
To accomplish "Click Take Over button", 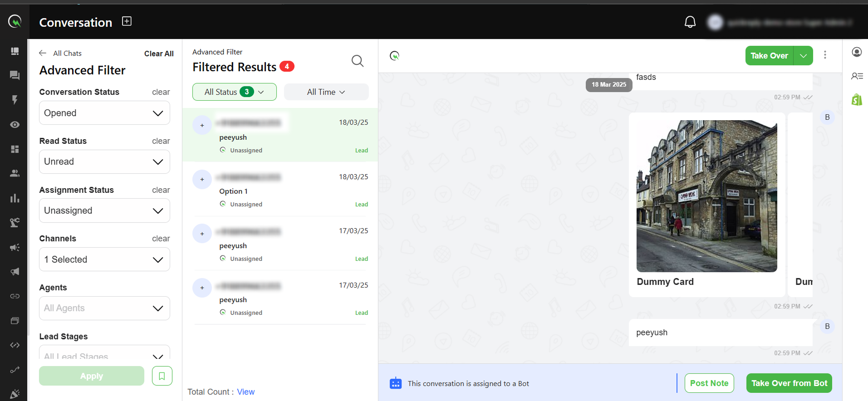I will 770,56.
